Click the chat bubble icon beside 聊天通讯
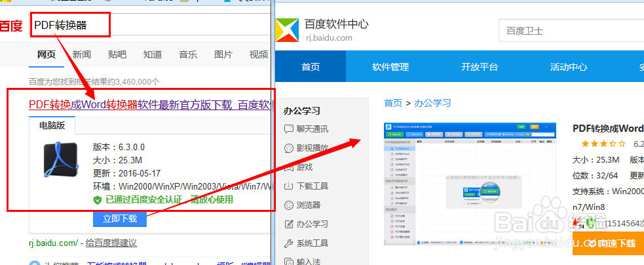The width and height of the screenshot is (644, 265). coord(289,129)
